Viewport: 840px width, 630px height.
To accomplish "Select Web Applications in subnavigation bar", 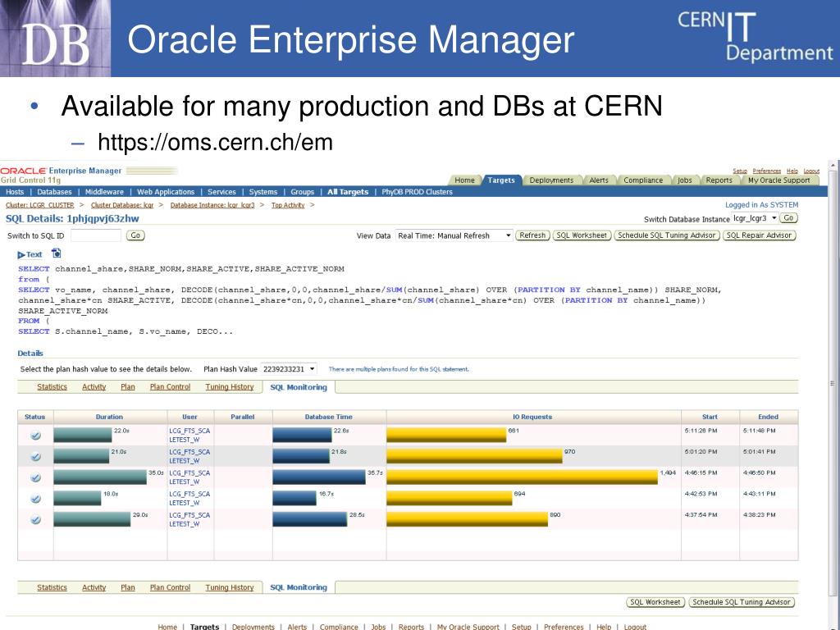I will point(166,192).
